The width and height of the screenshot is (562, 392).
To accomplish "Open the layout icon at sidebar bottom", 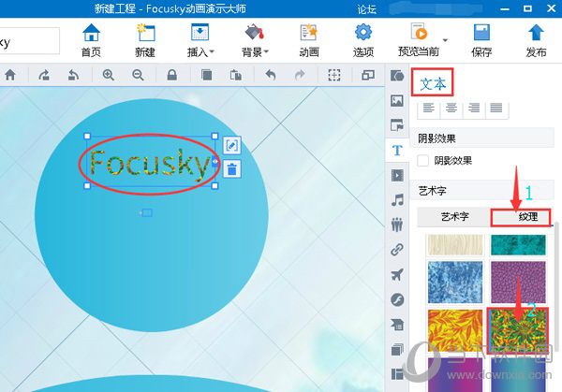I will pyautogui.click(x=397, y=374).
